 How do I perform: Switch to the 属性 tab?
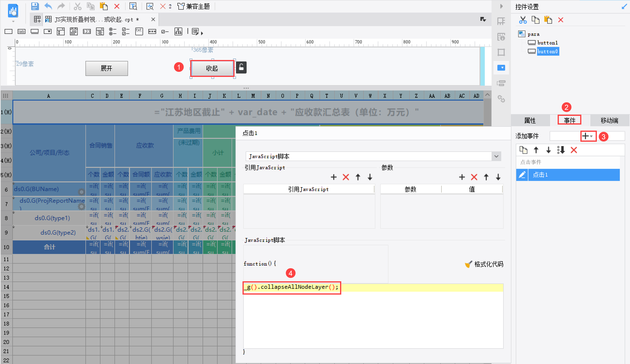530,121
